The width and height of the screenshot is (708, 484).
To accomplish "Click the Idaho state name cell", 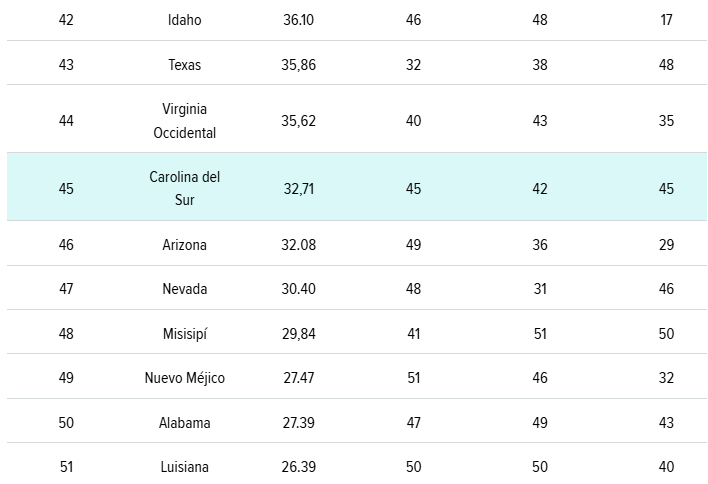I will [x=185, y=20].
